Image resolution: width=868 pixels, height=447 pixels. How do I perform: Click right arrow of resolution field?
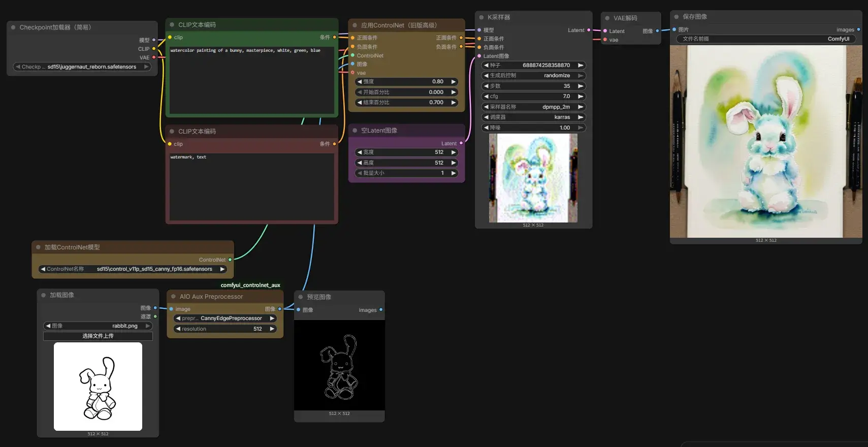coord(272,329)
